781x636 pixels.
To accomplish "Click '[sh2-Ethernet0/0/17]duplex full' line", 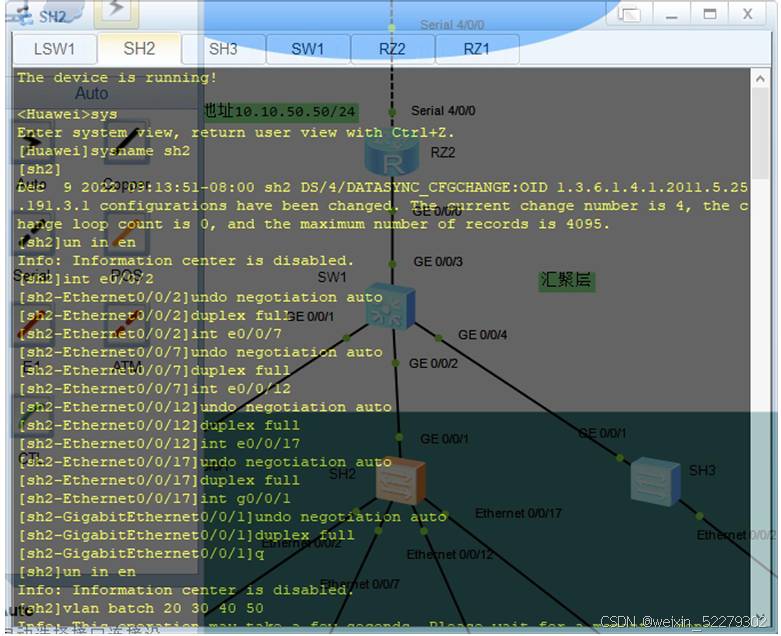I will (x=158, y=480).
